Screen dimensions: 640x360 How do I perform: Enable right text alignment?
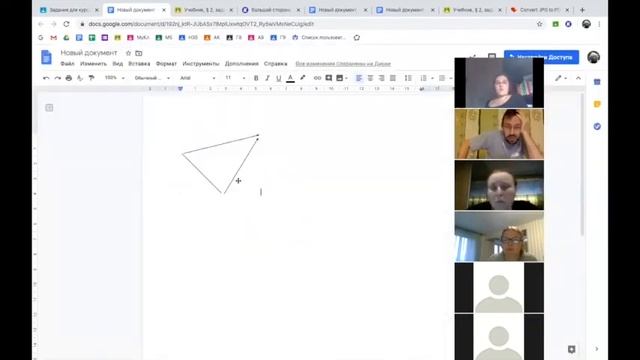(x=381, y=78)
